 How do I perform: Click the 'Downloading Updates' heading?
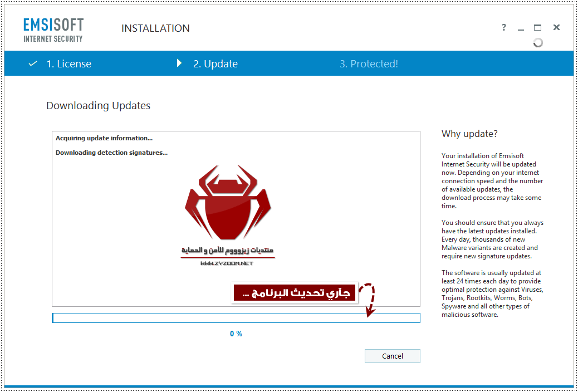[99, 105]
